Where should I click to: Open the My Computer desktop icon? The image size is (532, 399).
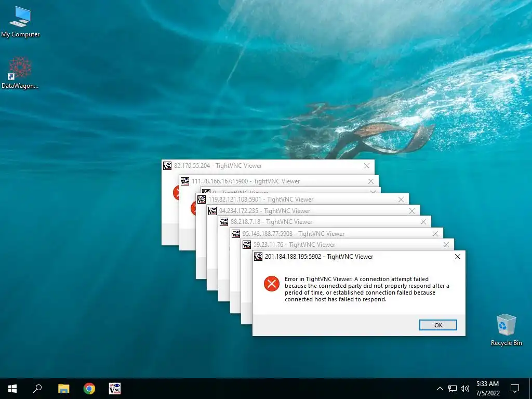(20, 22)
